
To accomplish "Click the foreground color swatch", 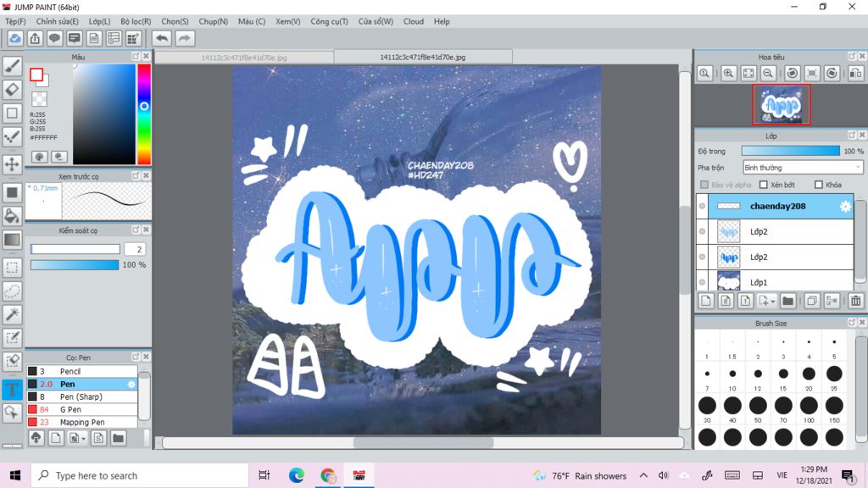I will click(36, 75).
